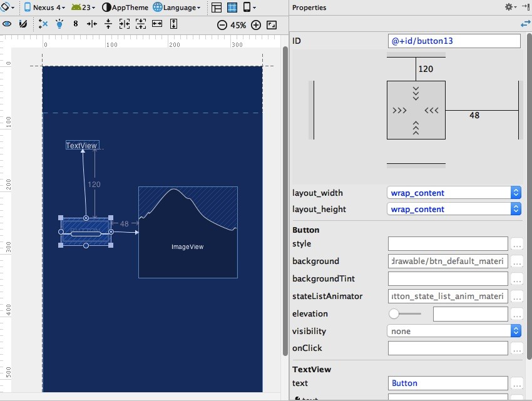The image size is (532, 401).
Task: Open the layout_height dropdown
Action: (454, 209)
